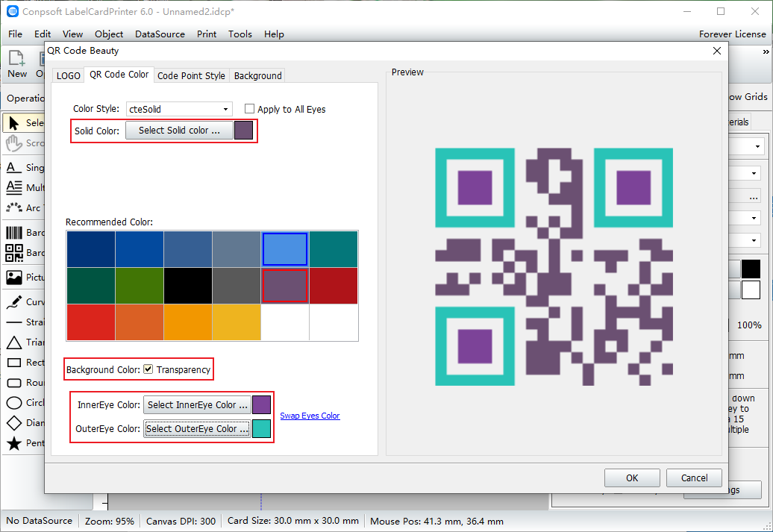Pick the olive green recommended color

[x=140, y=286]
